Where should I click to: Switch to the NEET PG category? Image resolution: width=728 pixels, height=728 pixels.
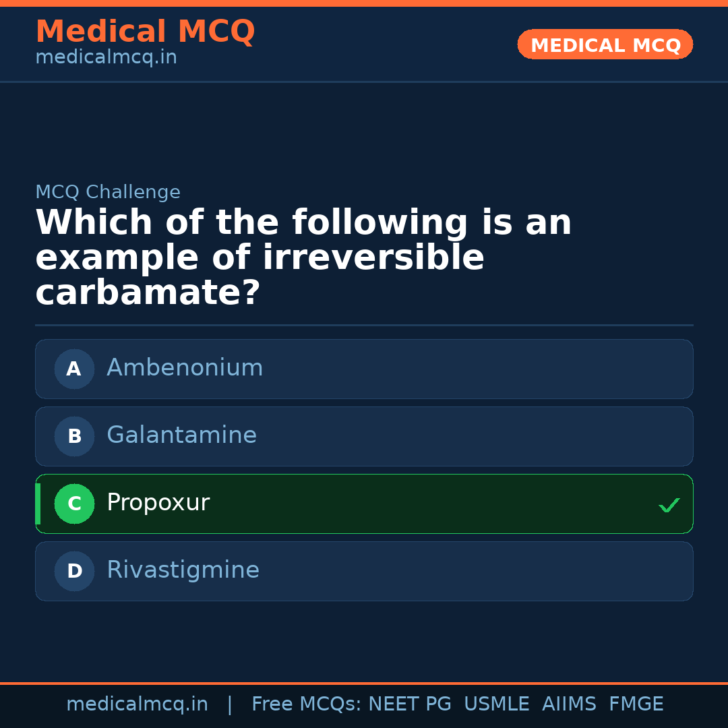(409, 703)
